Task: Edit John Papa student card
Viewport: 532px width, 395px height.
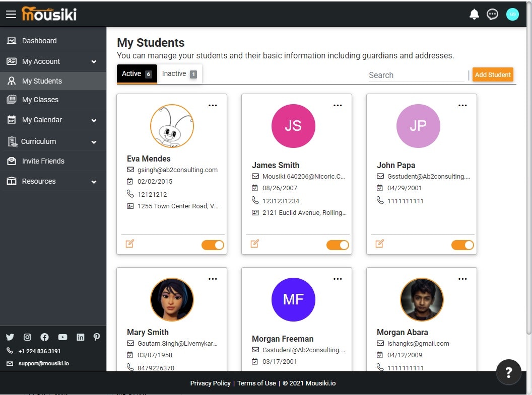Action: click(380, 244)
